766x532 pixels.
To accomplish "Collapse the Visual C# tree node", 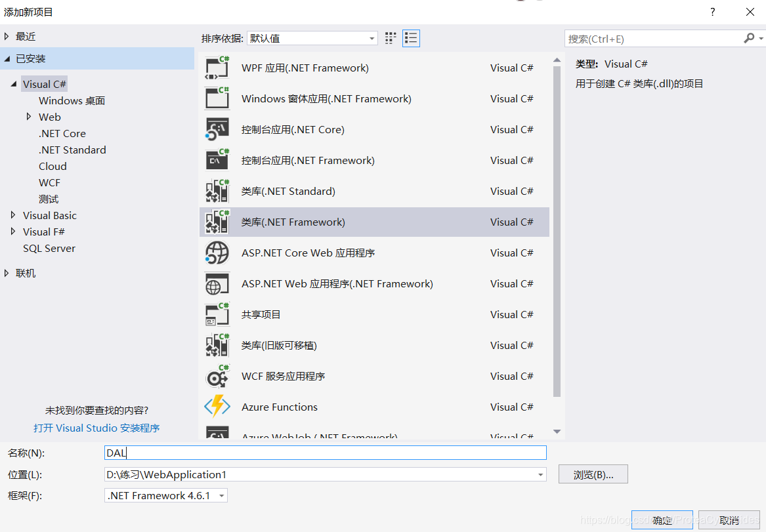I will (14, 84).
